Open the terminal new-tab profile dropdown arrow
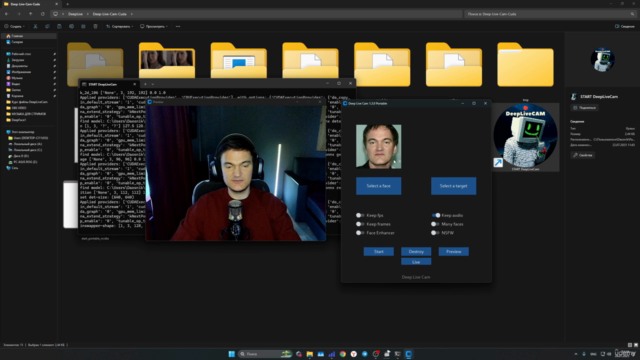The image size is (640, 360). click(x=153, y=84)
